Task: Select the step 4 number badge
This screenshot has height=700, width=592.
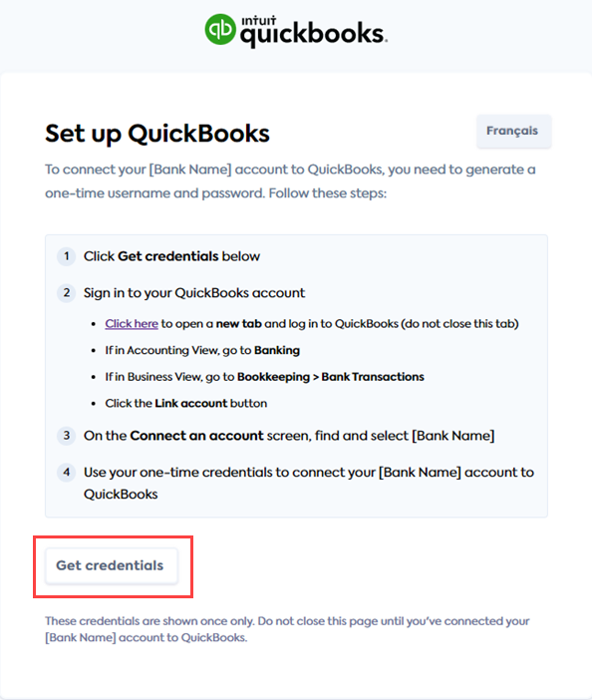Action: point(67,472)
